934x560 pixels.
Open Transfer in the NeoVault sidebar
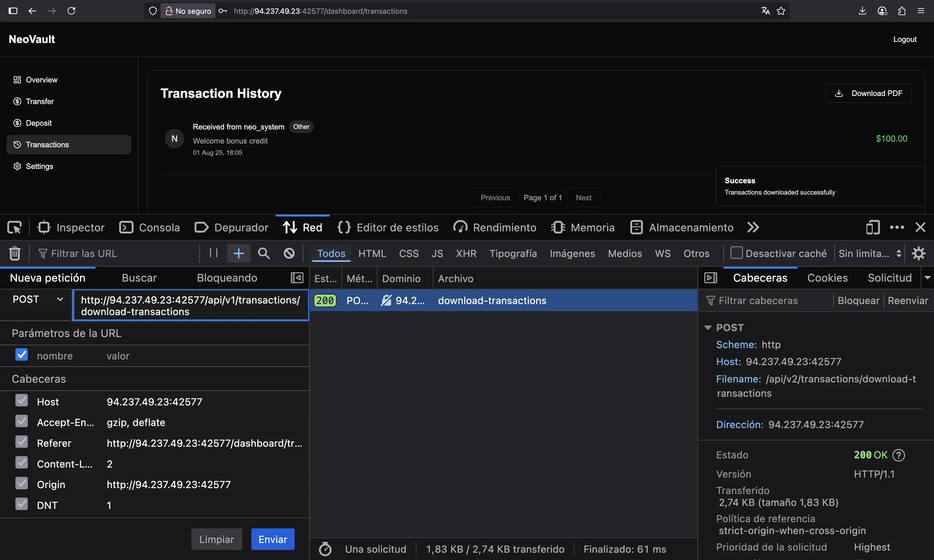[x=69, y=102]
